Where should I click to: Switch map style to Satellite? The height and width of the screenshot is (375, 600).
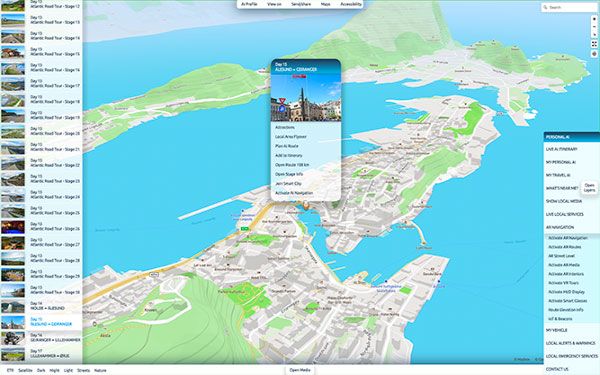[x=25, y=370]
